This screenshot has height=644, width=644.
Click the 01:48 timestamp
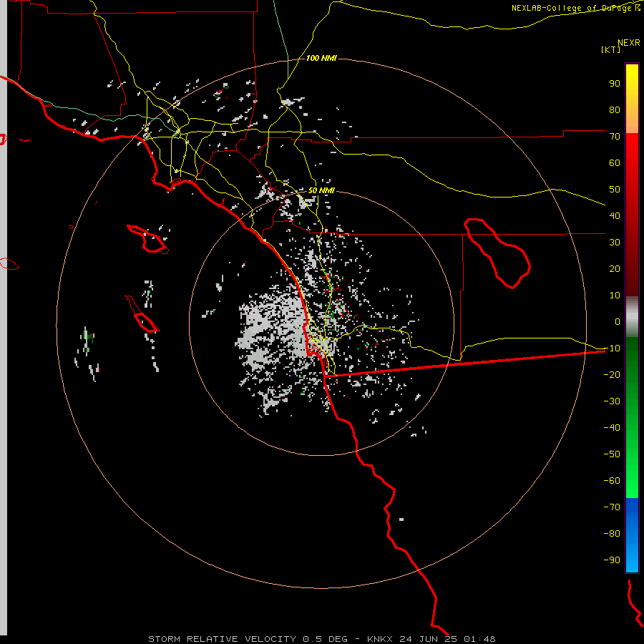[x=479, y=639]
